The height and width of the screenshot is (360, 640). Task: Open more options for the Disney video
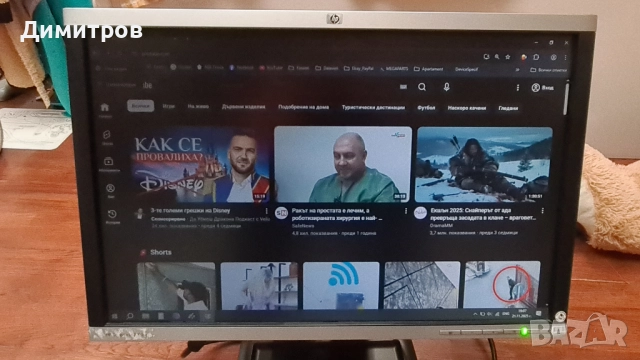(x=267, y=211)
